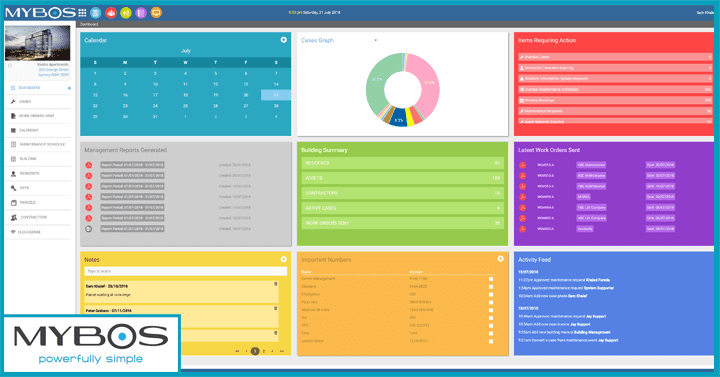This screenshot has height=377, width=720.
Task: Go to next page in Notes pagination
Action: (272, 351)
